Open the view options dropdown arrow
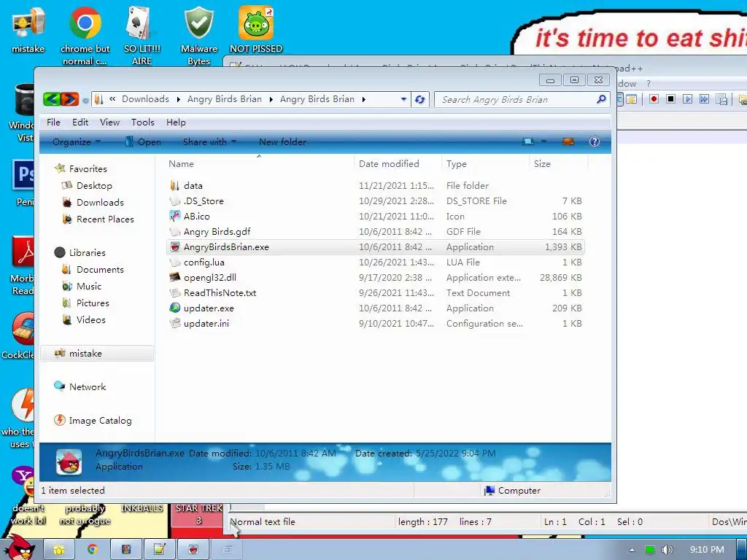This screenshot has height=560, width=747. point(543,141)
